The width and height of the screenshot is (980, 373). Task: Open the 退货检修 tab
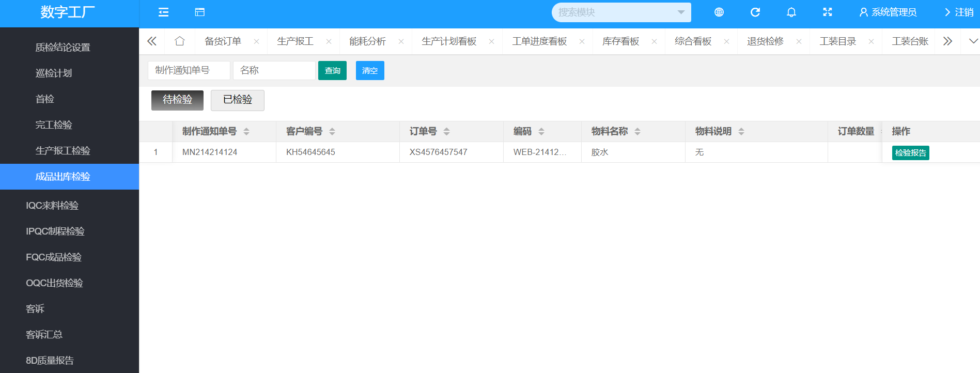click(x=765, y=41)
